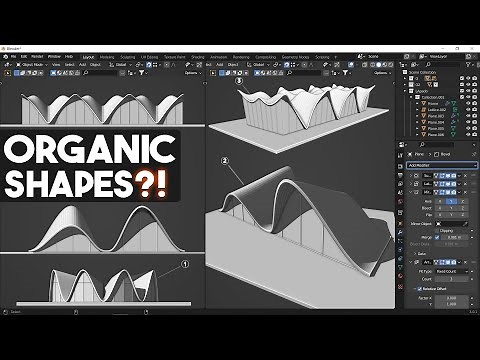The image size is (480, 360).
Task: Enable the Clipping checkbox
Action: tap(437, 231)
